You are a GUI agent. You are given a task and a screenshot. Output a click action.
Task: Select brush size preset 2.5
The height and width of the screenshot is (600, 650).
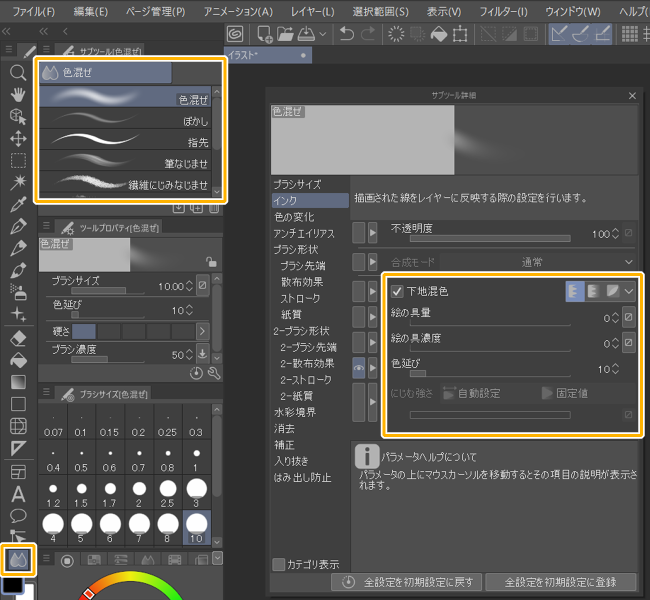pyautogui.click(x=168, y=493)
